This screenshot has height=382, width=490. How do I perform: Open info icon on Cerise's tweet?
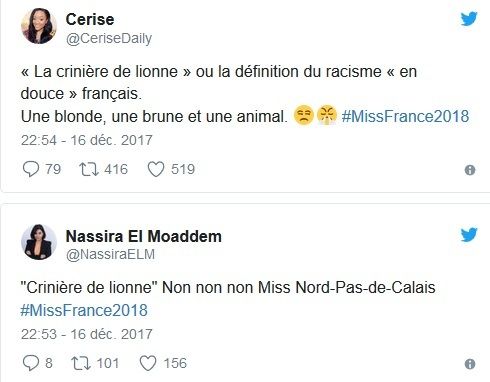pos(470,170)
